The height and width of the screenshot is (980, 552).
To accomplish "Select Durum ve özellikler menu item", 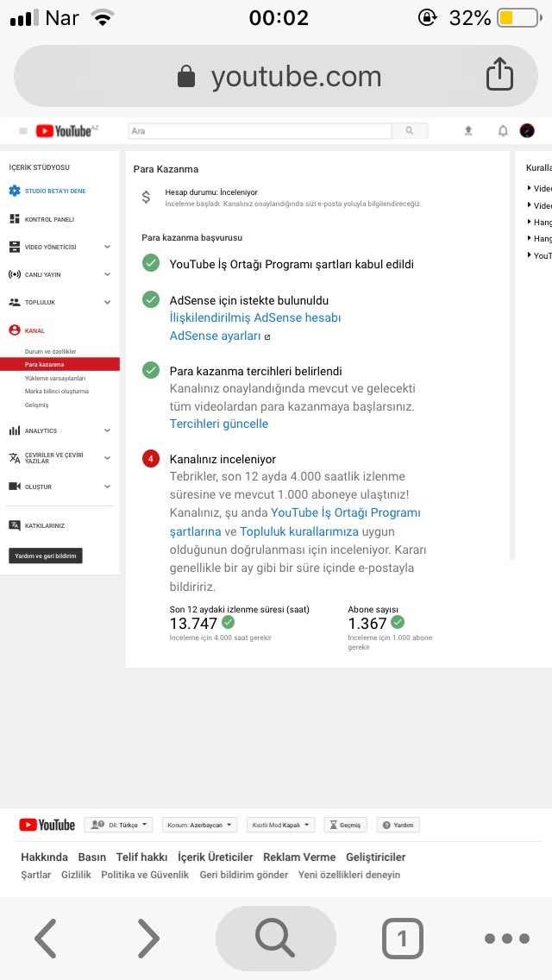I will [x=50, y=351].
